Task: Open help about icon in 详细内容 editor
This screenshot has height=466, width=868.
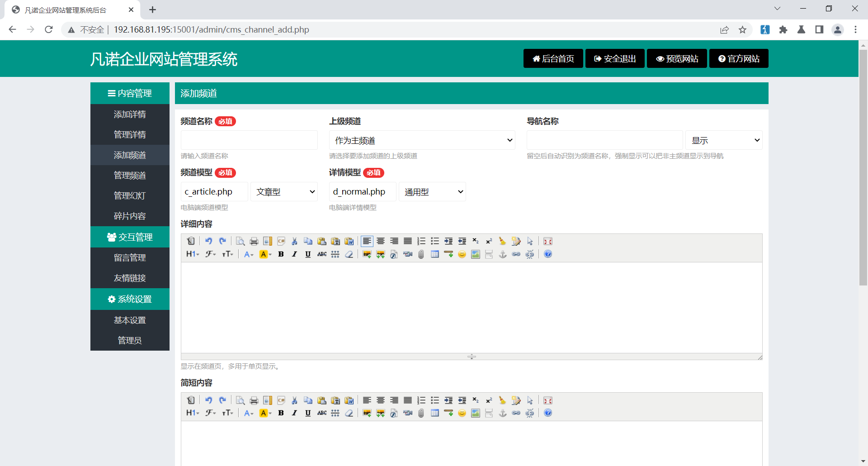Action: coord(548,254)
